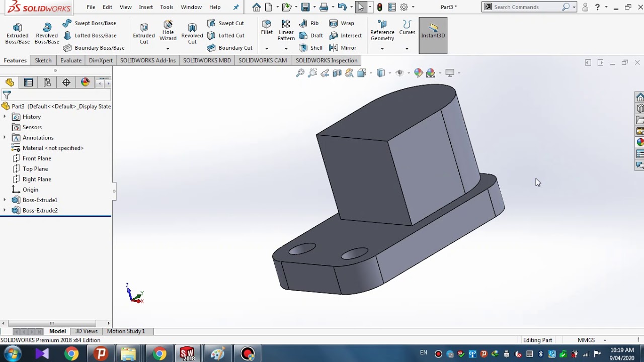Select the Extruded Cut tool
Viewport: 644px width, 362px height.
point(144,34)
